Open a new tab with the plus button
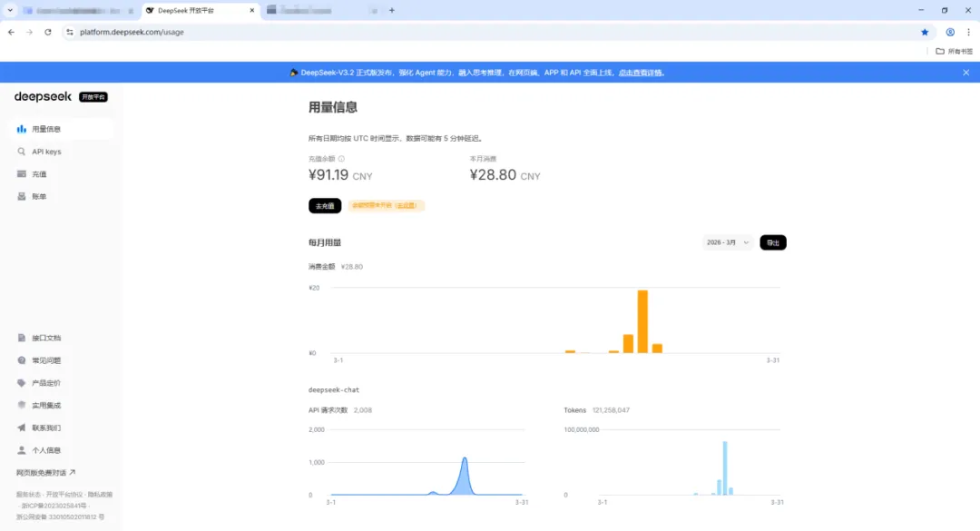The image size is (980, 531). click(392, 10)
